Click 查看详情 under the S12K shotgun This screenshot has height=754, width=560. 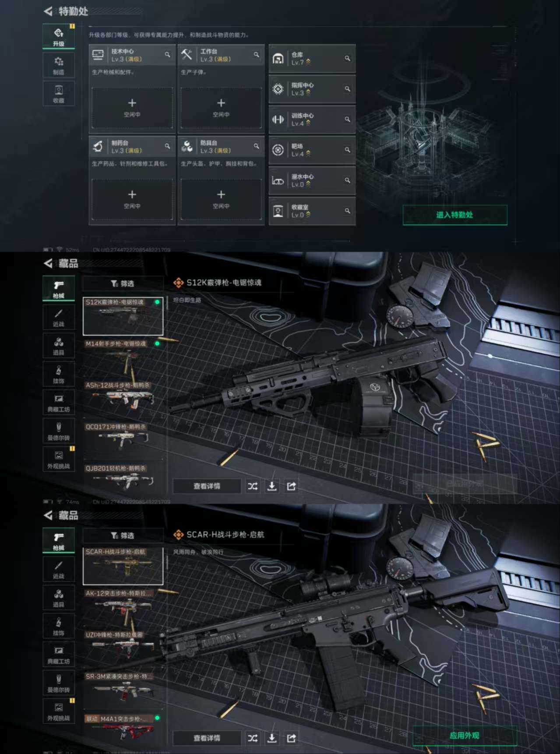pyautogui.click(x=207, y=486)
